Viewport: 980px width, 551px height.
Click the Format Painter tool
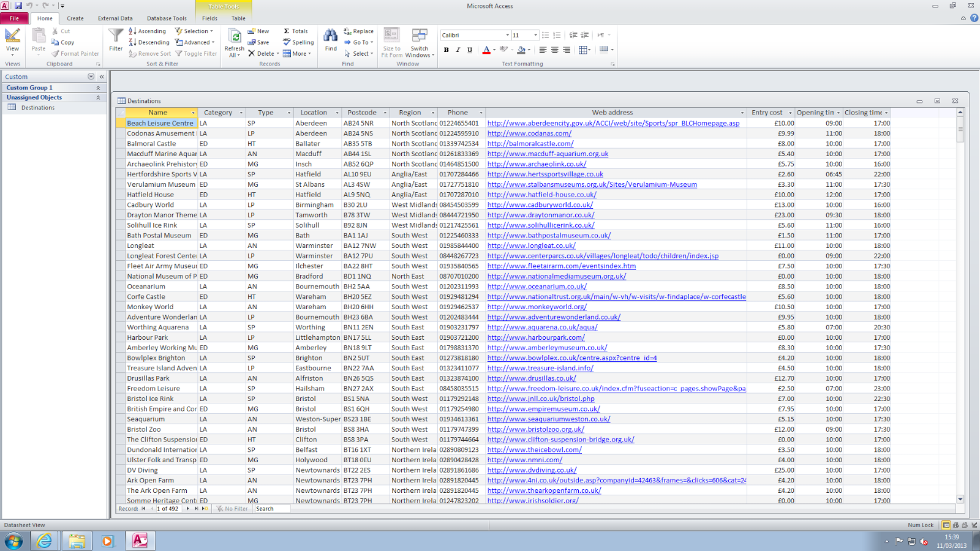pyautogui.click(x=75, y=54)
